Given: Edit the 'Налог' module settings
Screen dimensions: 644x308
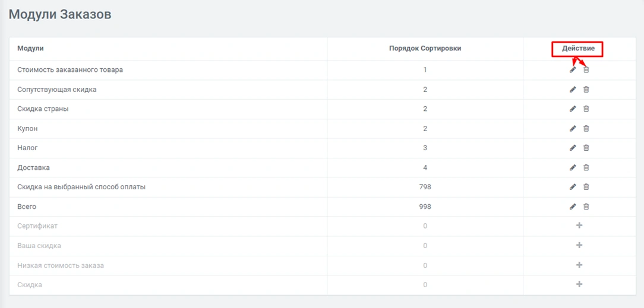Looking at the screenshot, I should tap(573, 148).
